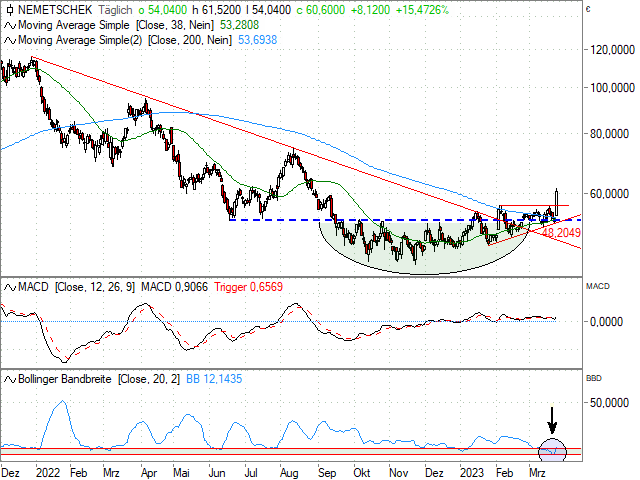This screenshot has width=640, height=480.
Task: Click the open value o 54,0400
Action: (162, 10)
